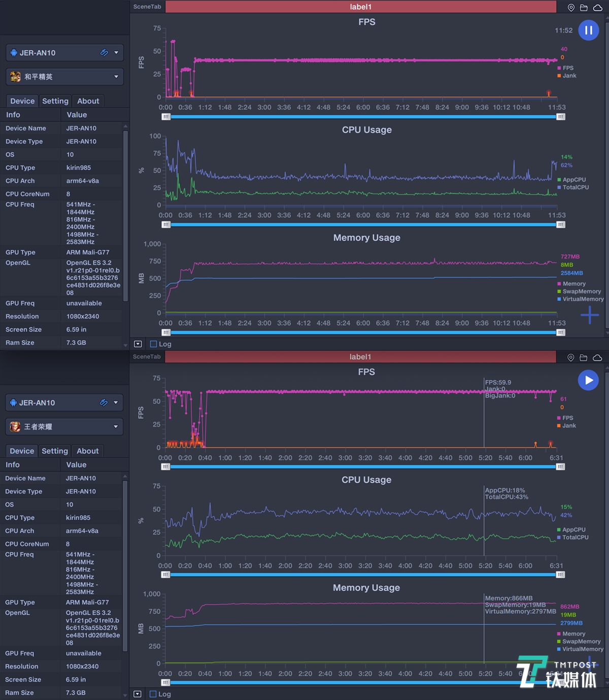Viewport: 609px width, 700px height.
Task: Enable the Log checkbox under the 11:53 memory chart
Action: pyautogui.click(x=154, y=344)
